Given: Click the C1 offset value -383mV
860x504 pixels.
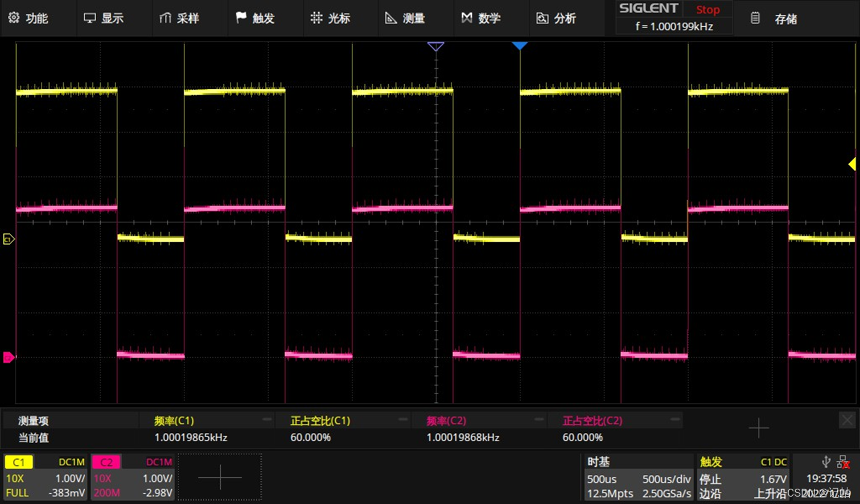Looking at the screenshot, I should tap(67, 493).
